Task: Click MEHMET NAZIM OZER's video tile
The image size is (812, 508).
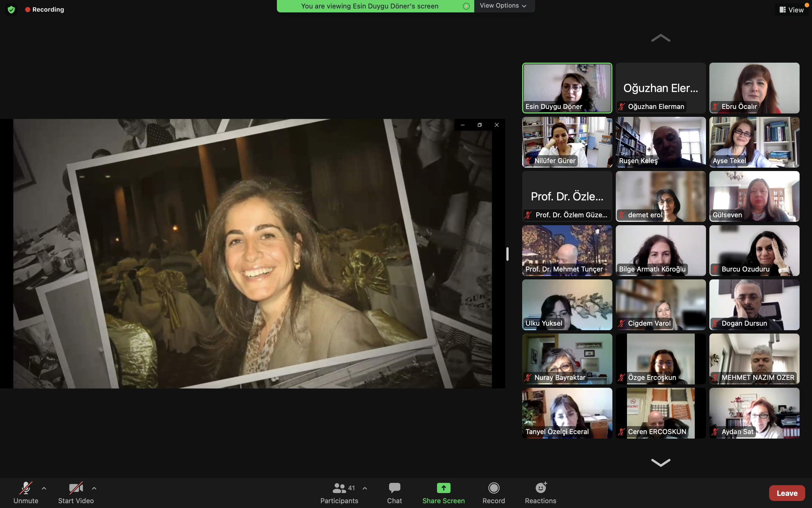Action: coord(754,359)
